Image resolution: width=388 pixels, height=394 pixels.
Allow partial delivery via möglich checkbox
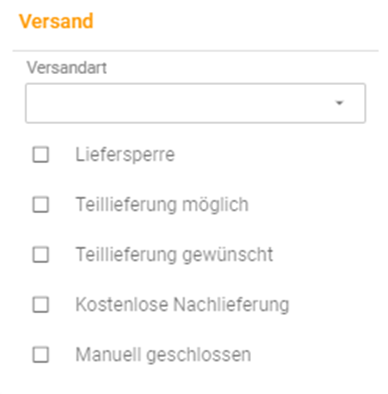click(x=41, y=205)
